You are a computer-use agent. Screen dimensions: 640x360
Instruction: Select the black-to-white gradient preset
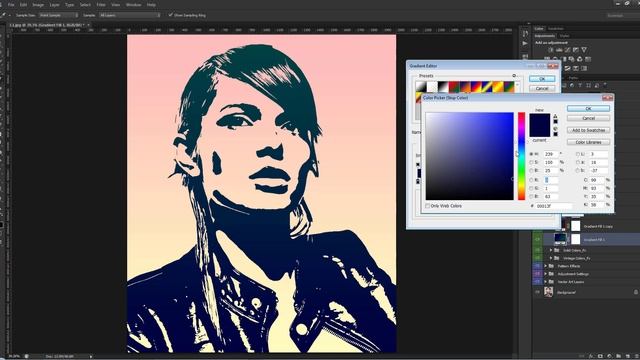pyautogui.click(x=443, y=87)
